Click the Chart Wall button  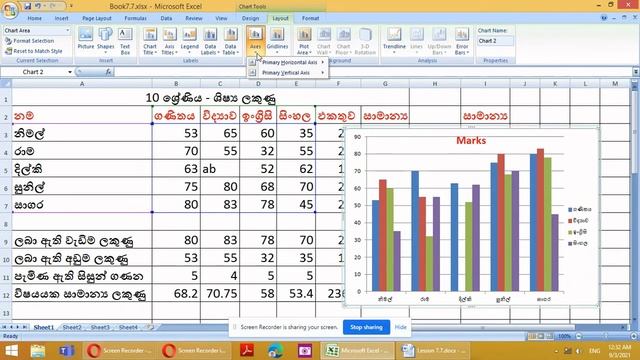coord(324,41)
